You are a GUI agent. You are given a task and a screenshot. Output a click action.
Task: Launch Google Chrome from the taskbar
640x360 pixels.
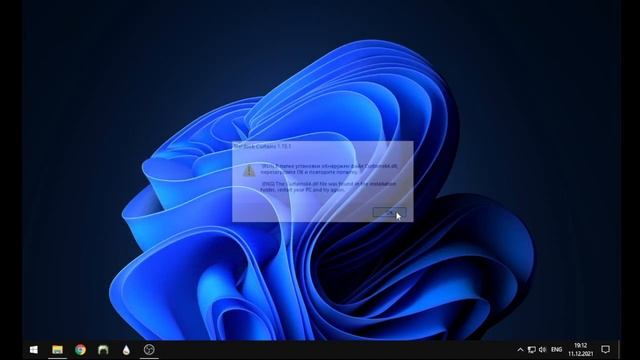(80, 350)
